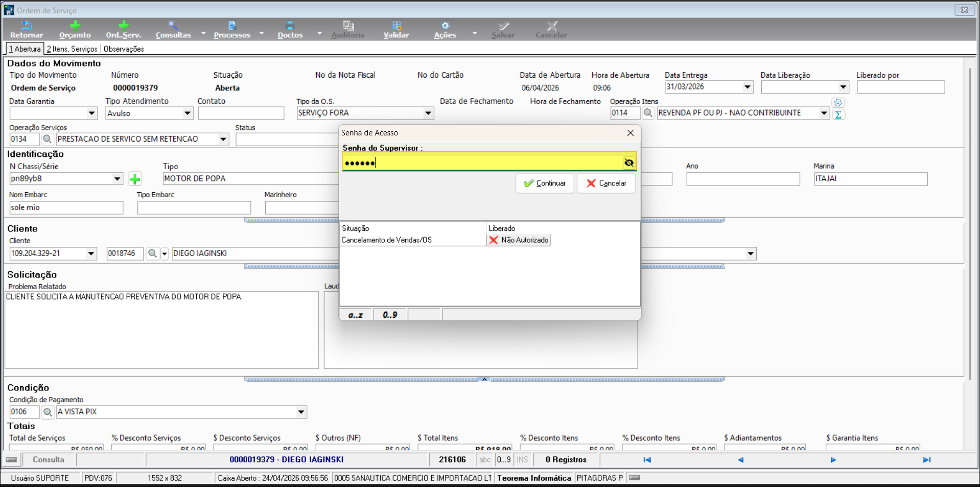This screenshot has width=980, height=487.
Task: Search for payment condition 0106
Action: pos(48,412)
